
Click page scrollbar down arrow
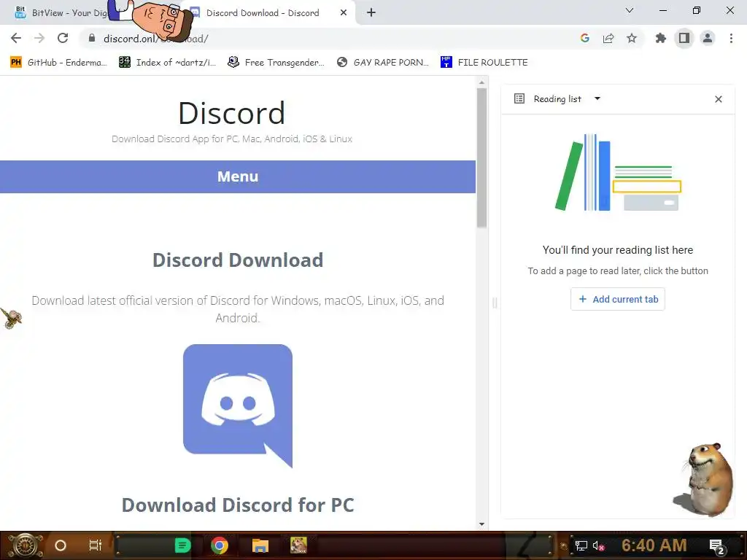pyautogui.click(x=481, y=524)
